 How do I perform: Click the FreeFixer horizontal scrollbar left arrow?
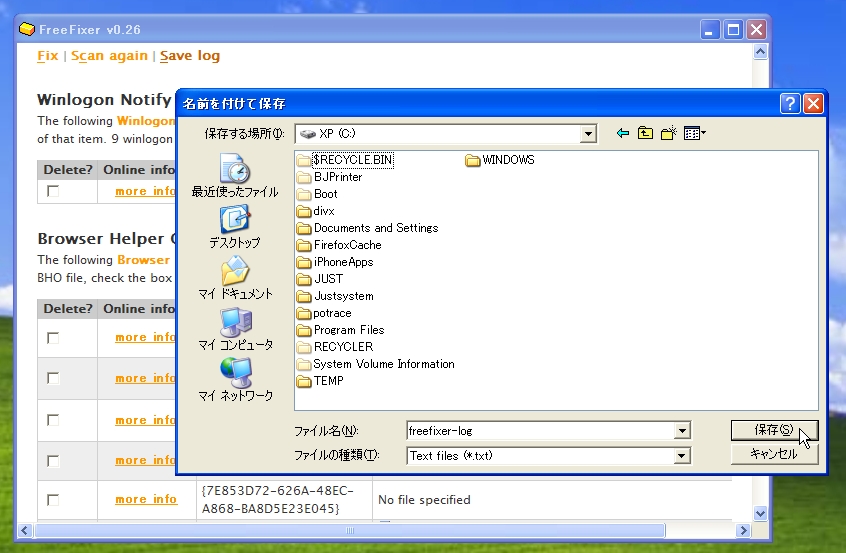click(x=24, y=530)
